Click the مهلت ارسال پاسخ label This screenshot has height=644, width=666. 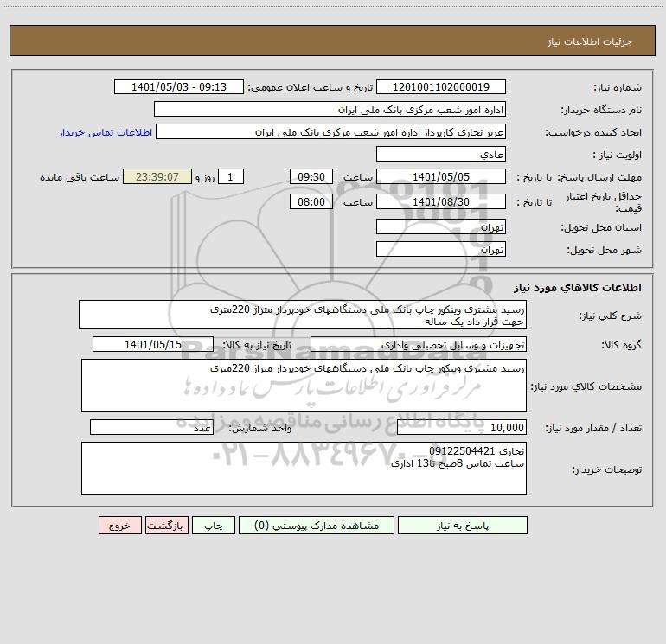coord(599,177)
